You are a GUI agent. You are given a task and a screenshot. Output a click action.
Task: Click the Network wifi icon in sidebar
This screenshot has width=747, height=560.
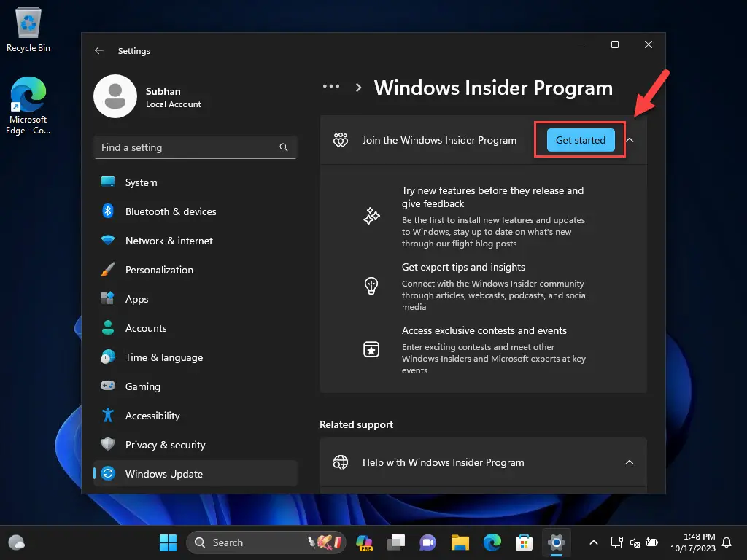pos(108,240)
